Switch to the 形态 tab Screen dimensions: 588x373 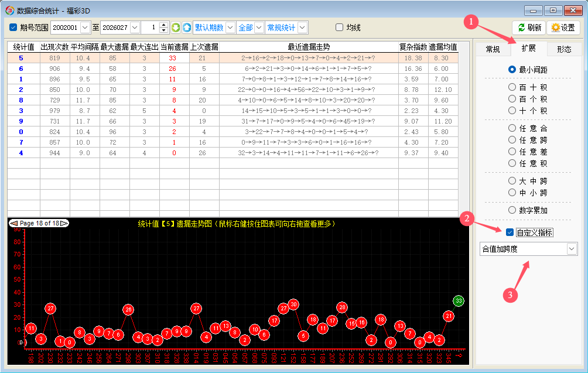[564, 49]
